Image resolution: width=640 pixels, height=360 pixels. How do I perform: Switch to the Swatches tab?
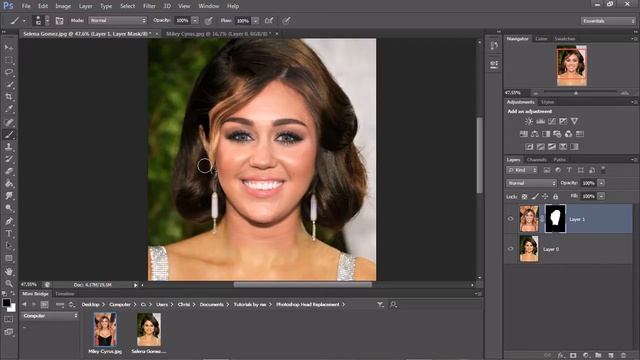coord(564,39)
